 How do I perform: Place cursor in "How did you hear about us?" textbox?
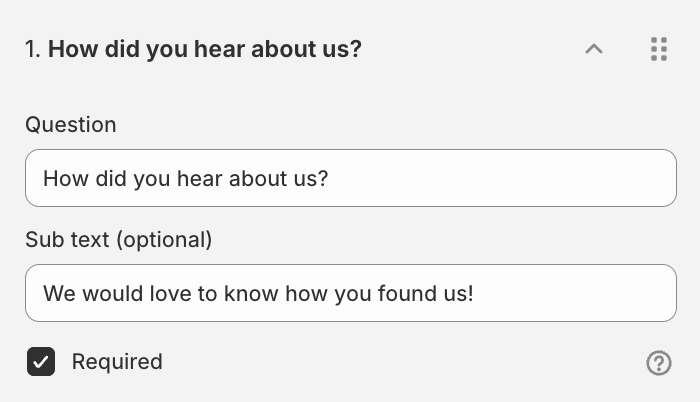pyautogui.click(x=350, y=178)
